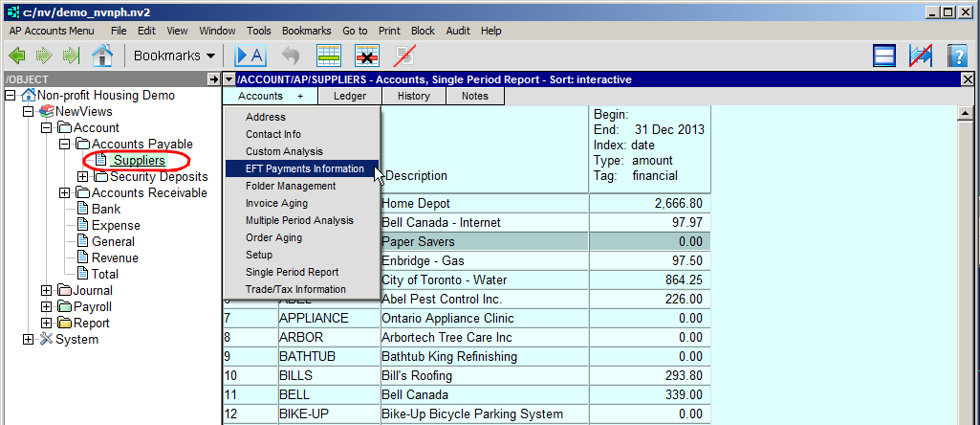Click the blue window layout icon

885,56
